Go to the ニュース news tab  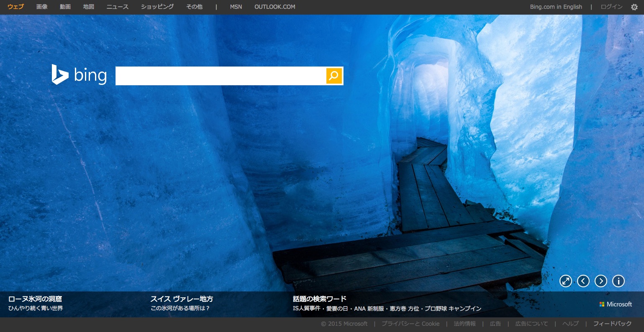coord(118,7)
